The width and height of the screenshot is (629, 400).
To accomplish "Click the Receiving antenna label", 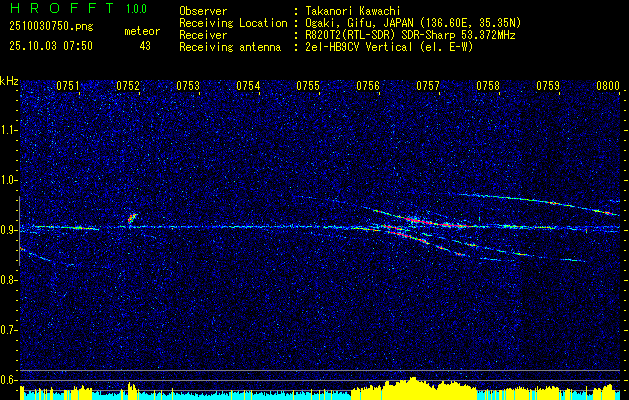I will tap(230, 47).
